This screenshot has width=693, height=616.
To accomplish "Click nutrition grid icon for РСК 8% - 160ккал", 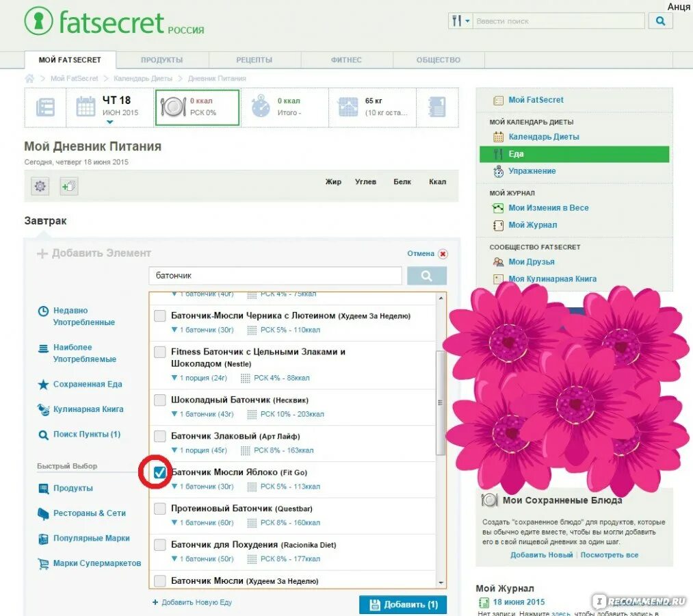I will point(252,523).
